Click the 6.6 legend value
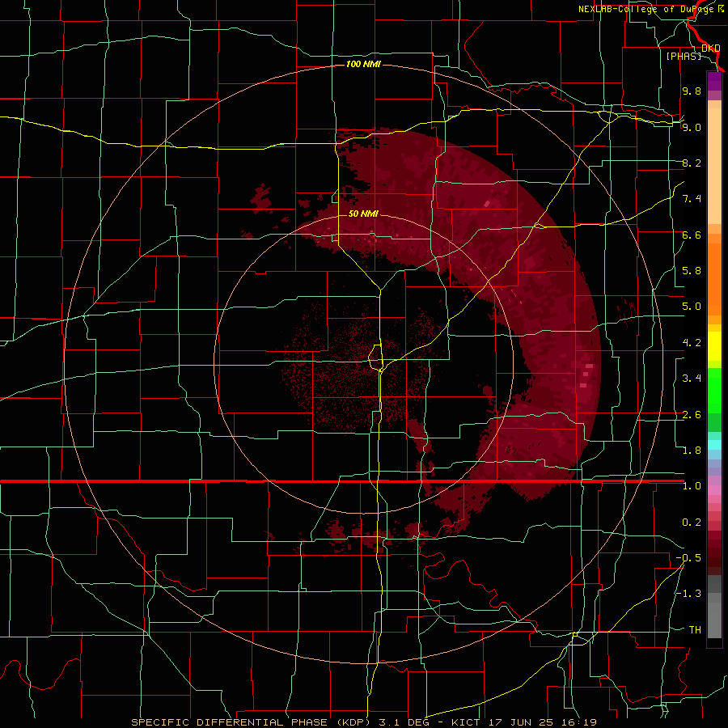The image size is (728, 728). pos(692,235)
